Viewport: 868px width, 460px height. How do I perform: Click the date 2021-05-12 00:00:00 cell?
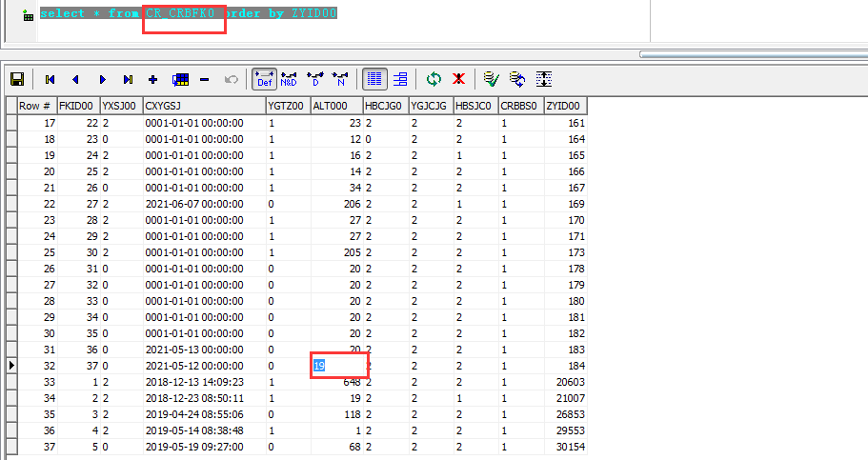click(x=204, y=366)
